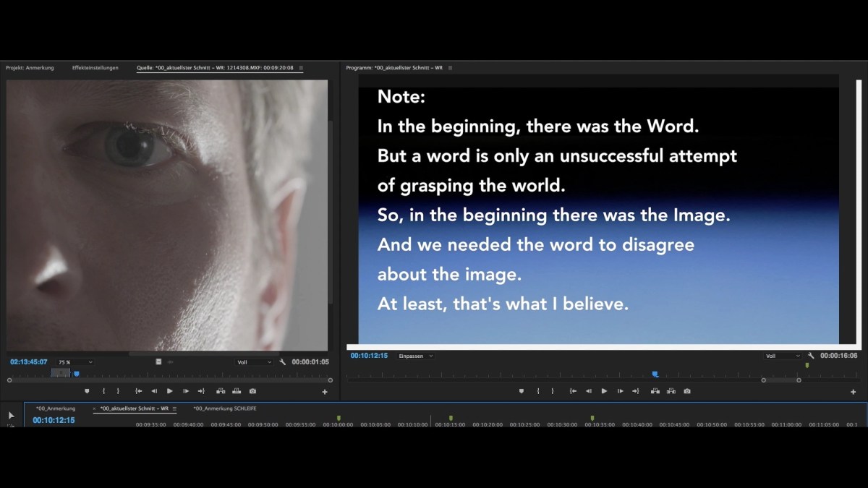Screen dimensions: 868x488
Task: Open source monitor Voll resolution dropdown
Action: 255,362
